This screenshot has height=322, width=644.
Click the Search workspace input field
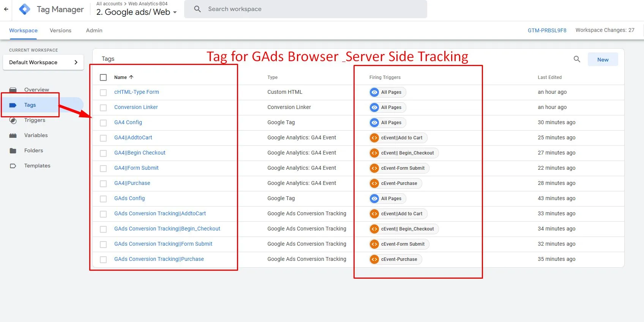click(306, 9)
